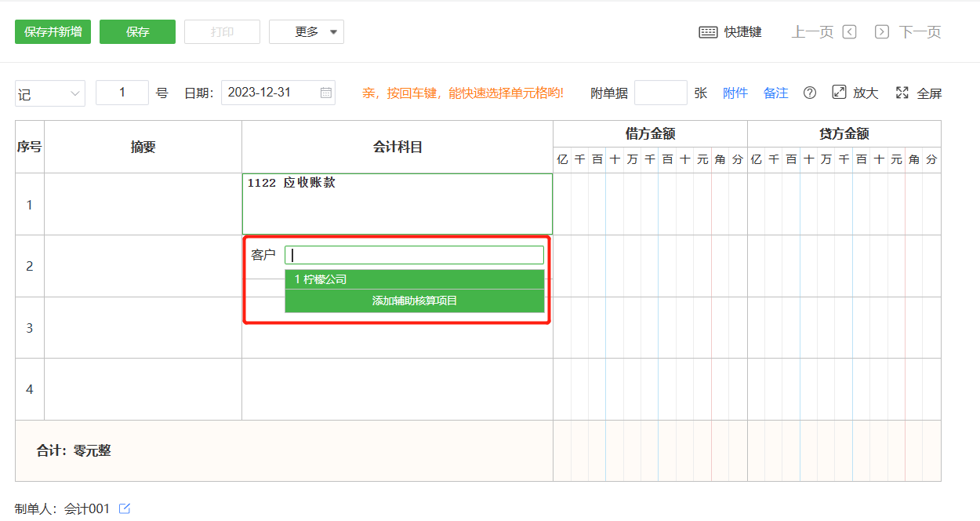Click the row 3 借方金额 cell
The height and width of the screenshot is (521, 980).
point(650,327)
